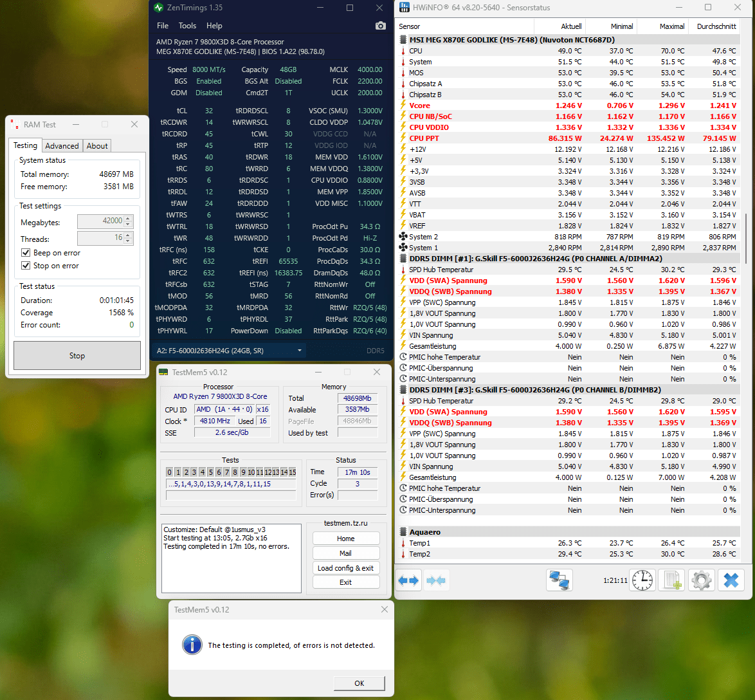Image resolution: width=755 pixels, height=700 pixels.
Task: Click the TestMem5 Clock 4810 MHz field
Action: coord(215,421)
